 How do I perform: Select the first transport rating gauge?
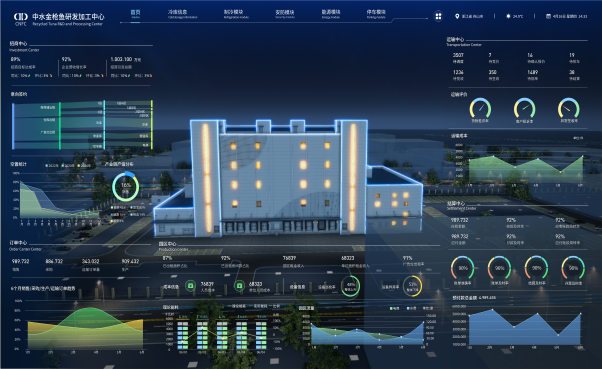tap(480, 109)
